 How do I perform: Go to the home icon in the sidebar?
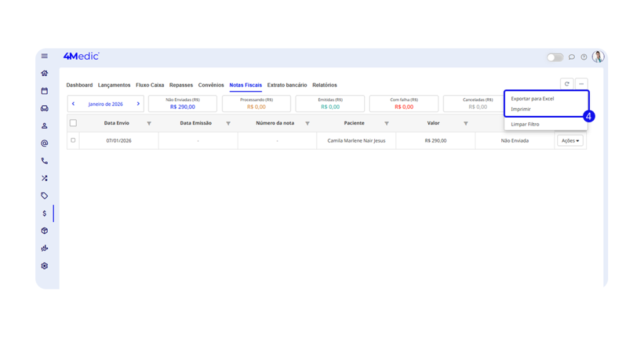(45, 73)
